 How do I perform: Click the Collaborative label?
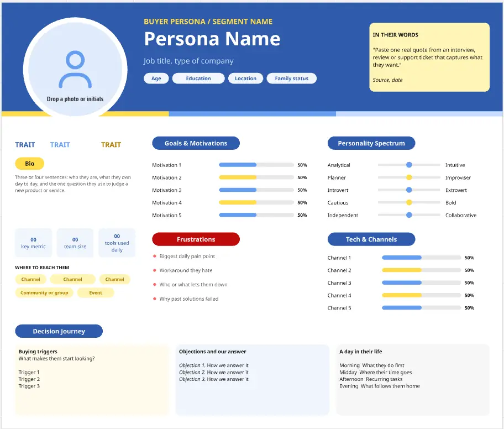pyautogui.click(x=461, y=216)
